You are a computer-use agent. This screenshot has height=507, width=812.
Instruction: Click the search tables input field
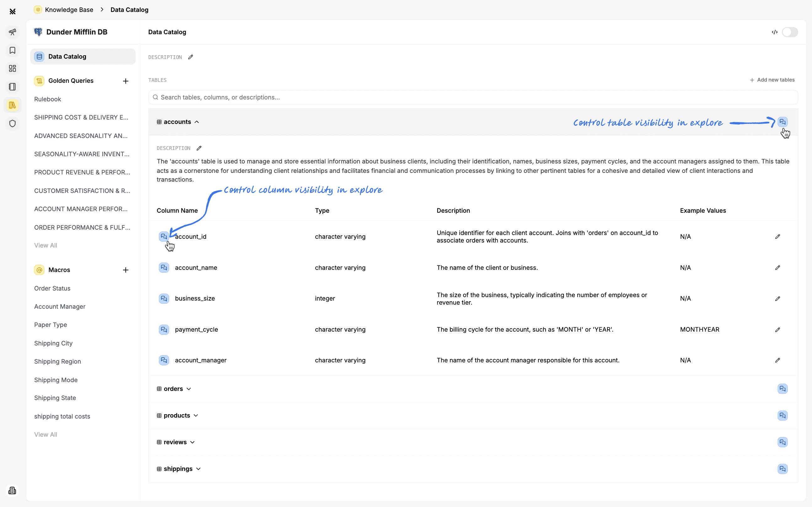(473, 97)
